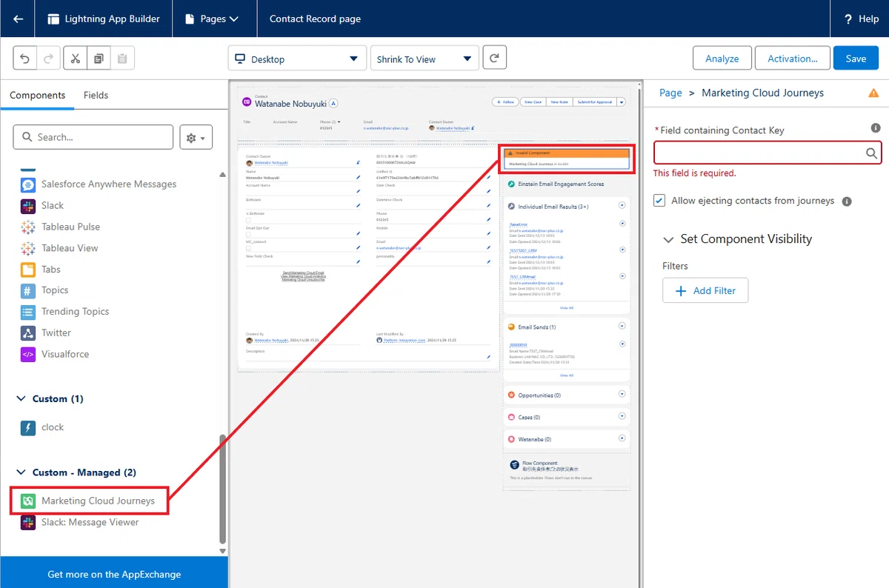The height and width of the screenshot is (588, 889).
Task: Open the gear settings dropdown
Action: click(196, 137)
